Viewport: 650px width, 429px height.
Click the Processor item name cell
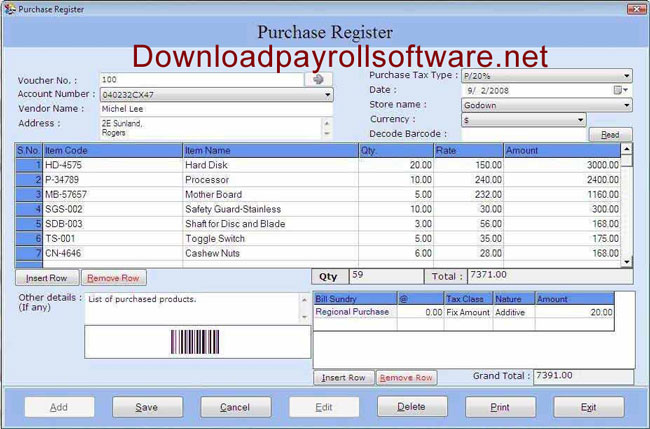click(270, 180)
